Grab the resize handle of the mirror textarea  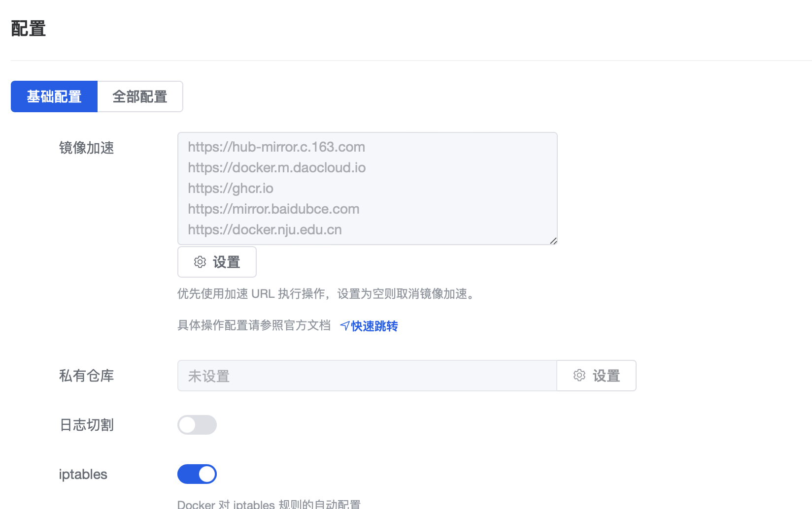[553, 241]
